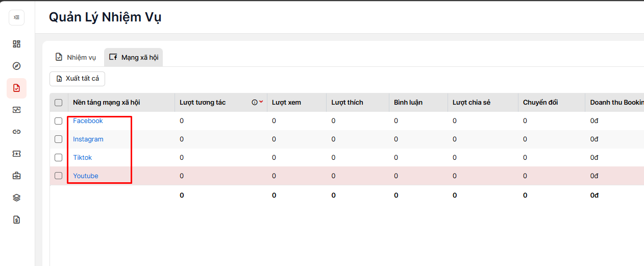Open the dashboard grid icon in sidebar
The width and height of the screenshot is (644, 266).
tap(16, 44)
